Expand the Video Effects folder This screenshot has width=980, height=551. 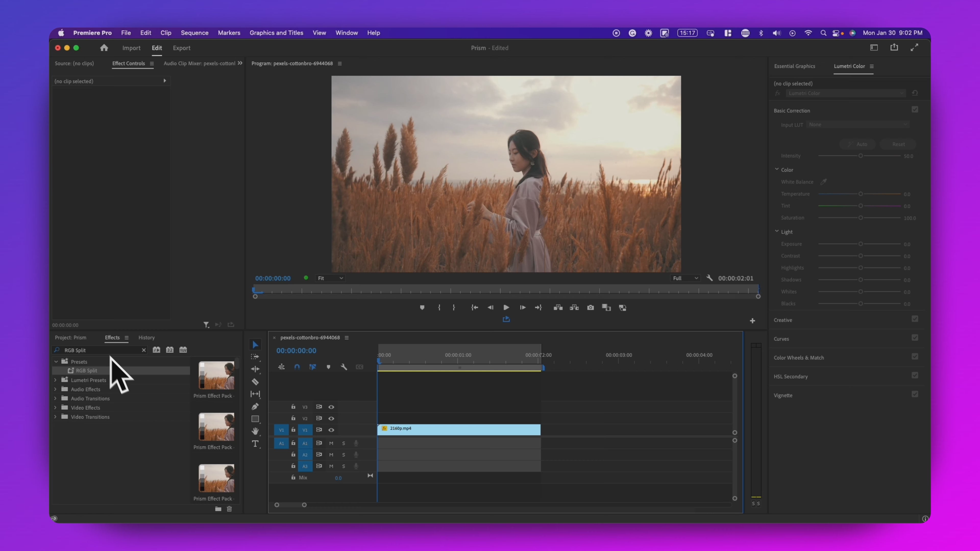click(56, 408)
